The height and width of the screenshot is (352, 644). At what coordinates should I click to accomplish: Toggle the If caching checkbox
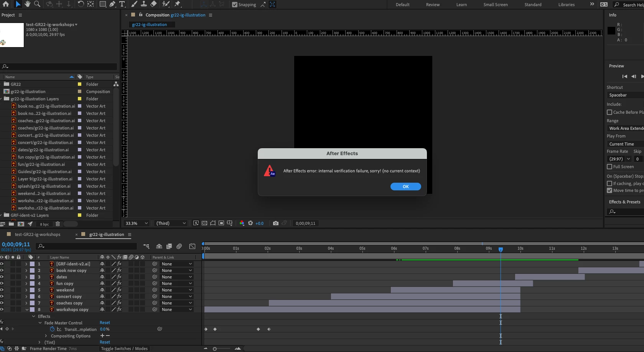(x=609, y=183)
